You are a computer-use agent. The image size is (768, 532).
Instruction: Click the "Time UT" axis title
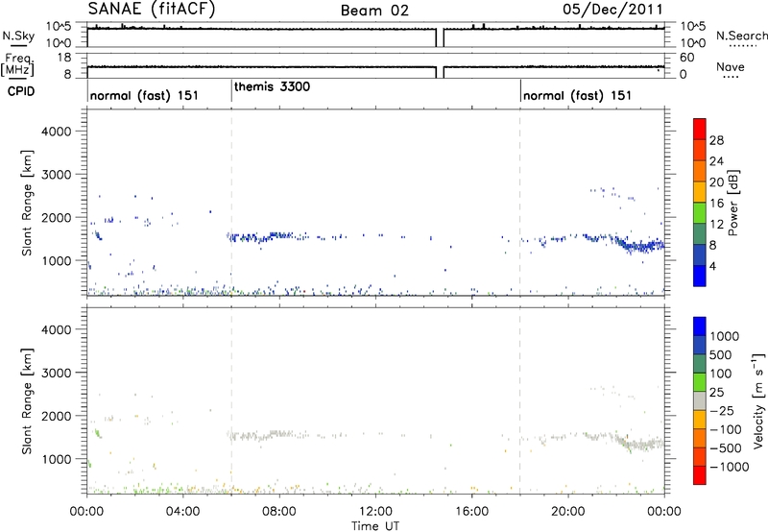[x=375, y=526]
